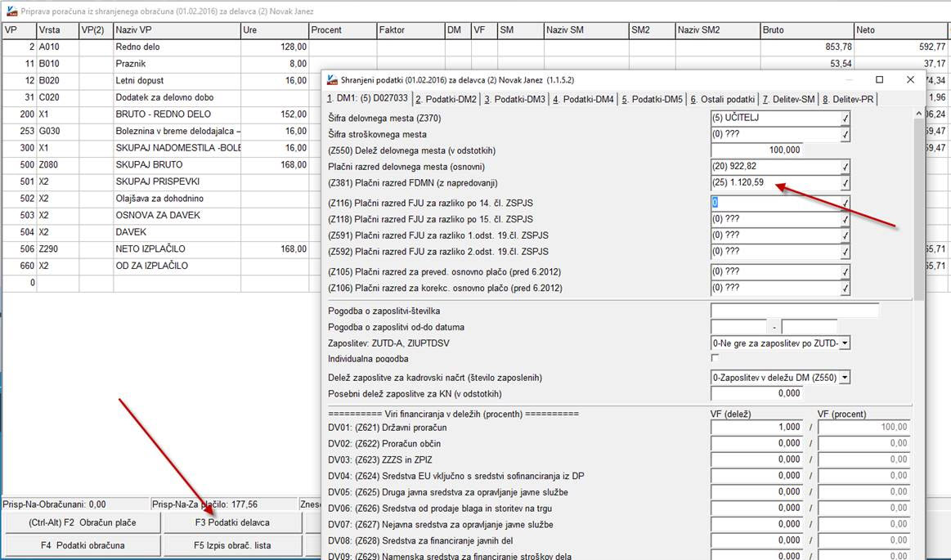Select the SKUPAJ PRISPEVKI row
This screenshot has height=560, width=951.
coord(161,181)
